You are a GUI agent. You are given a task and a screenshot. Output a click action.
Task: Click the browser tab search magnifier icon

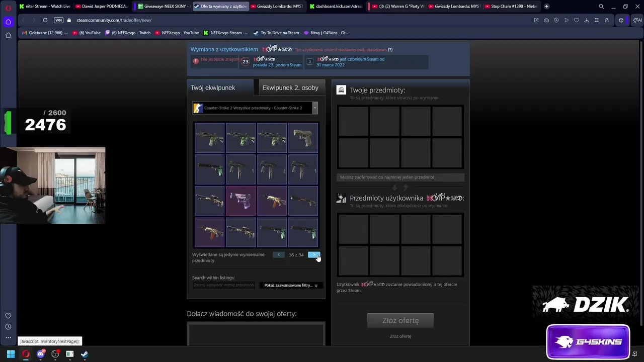click(x=601, y=7)
